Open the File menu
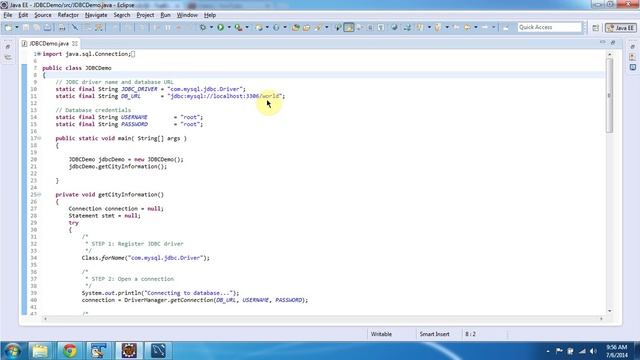 point(8,15)
